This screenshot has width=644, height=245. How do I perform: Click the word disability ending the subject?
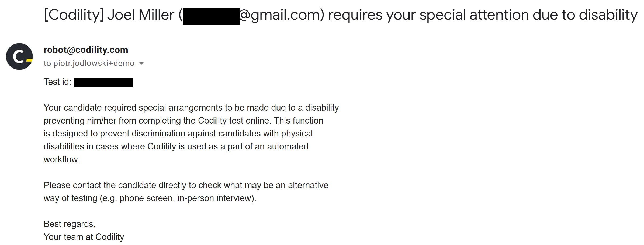coord(608,15)
